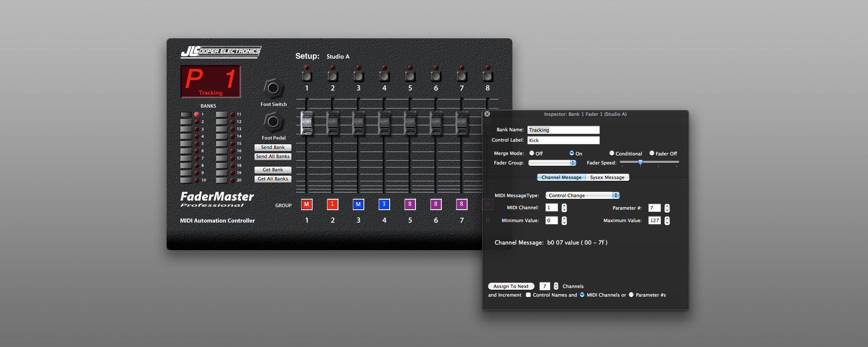Click Assign To Next button
This screenshot has width=868, height=347.
pyautogui.click(x=511, y=286)
